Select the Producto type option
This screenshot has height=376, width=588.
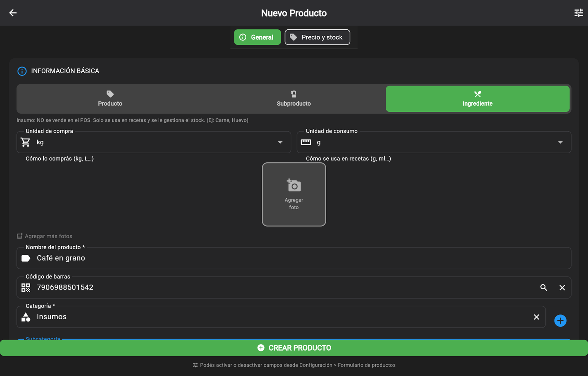coord(110,99)
